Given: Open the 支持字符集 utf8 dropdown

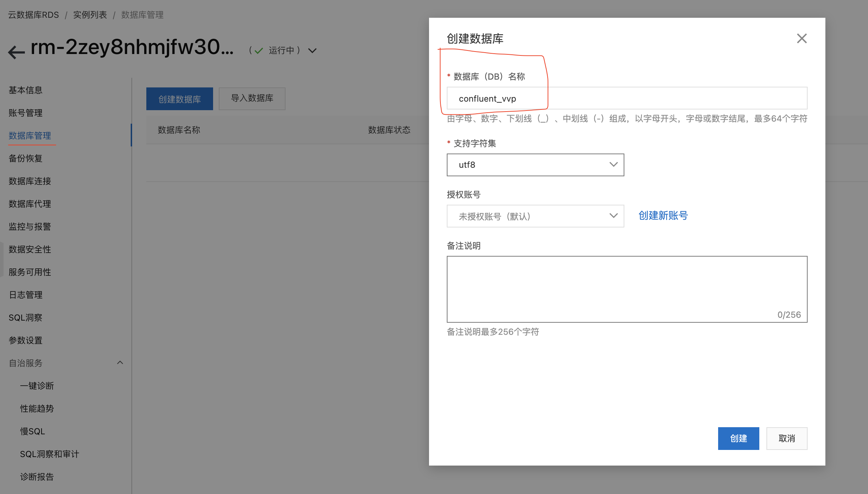Looking at the screenshot, I should (535, 165).
